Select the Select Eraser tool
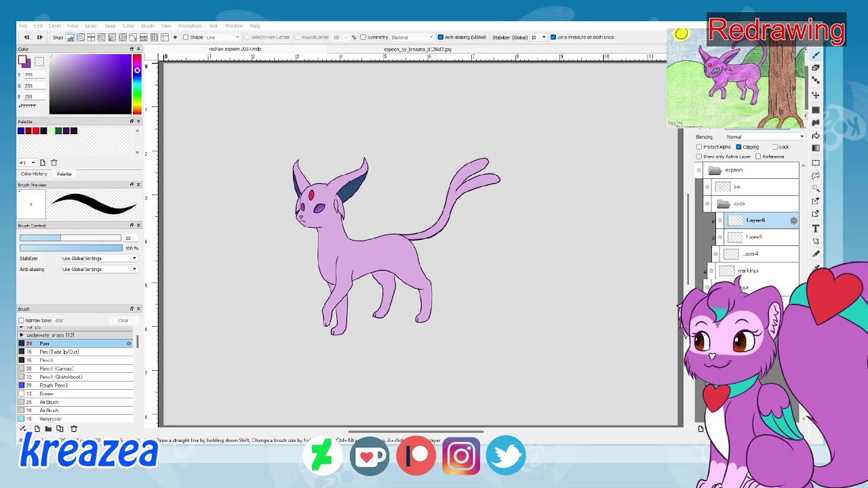 [x=816, y=214]
